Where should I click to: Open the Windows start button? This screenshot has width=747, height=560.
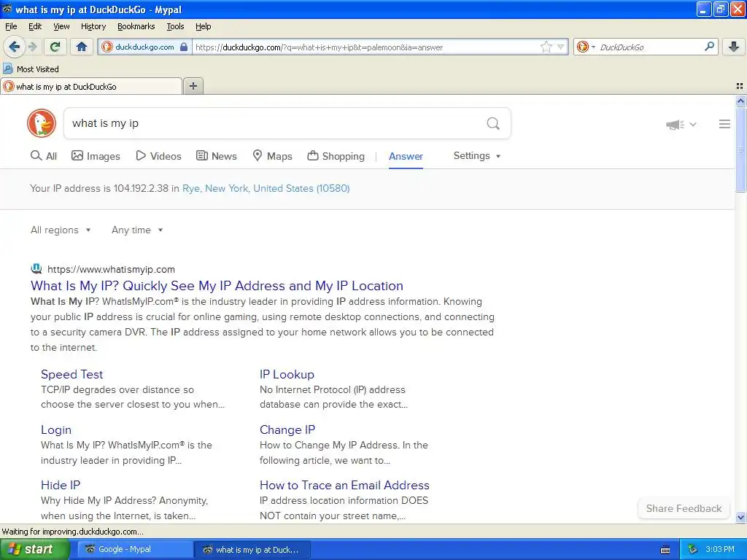34,549
